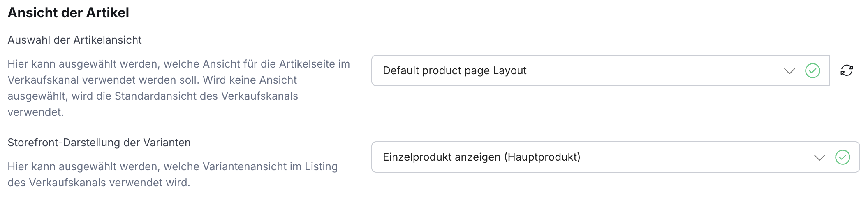
Task: Expand the Einzelprodukt anzeigen chevron arrow
Action: click(x=819, y=157)
